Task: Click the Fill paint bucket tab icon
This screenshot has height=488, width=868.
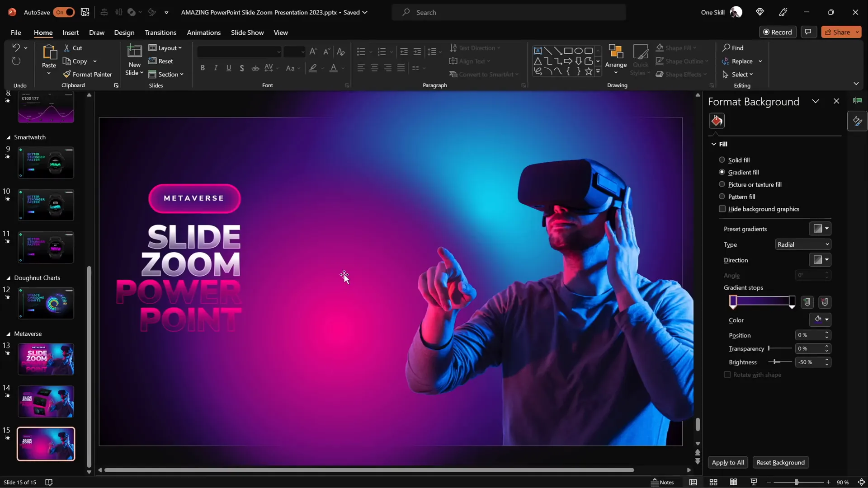Action: coord(717,121)
